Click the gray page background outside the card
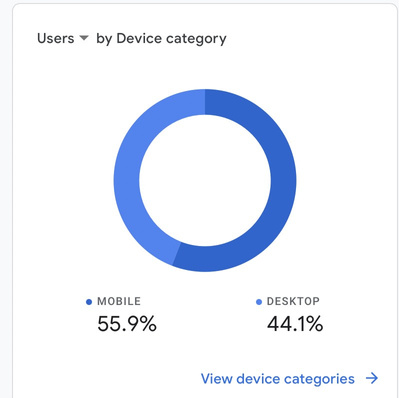Screen dimensions: 399x398 (5, 200)
